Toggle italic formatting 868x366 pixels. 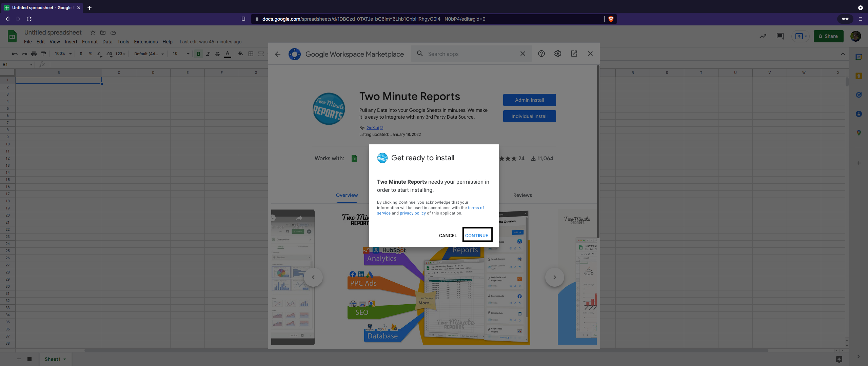[x=208, y=54]
